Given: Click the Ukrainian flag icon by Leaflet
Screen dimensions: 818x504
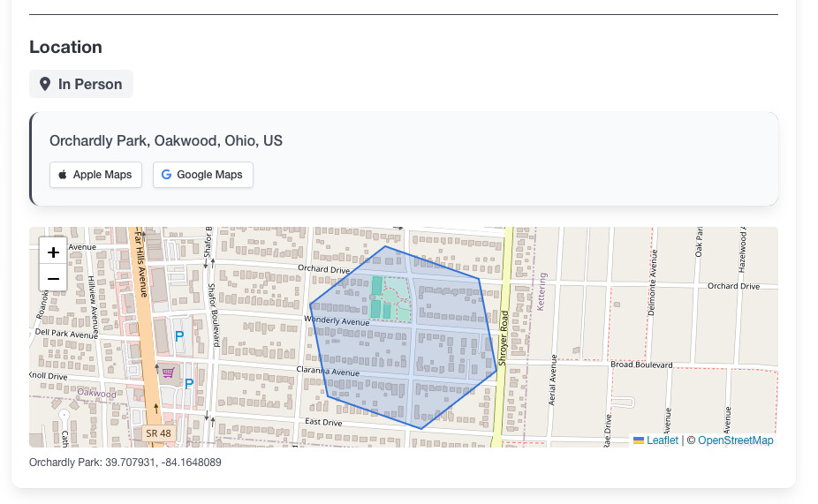Looking at the screenshot, I should tap(639, 440).
